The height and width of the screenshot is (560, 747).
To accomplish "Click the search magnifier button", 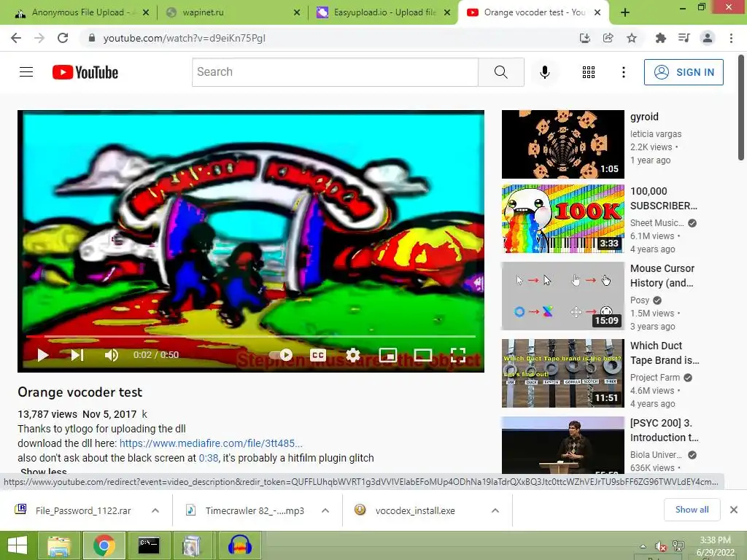I will (500, 72).
